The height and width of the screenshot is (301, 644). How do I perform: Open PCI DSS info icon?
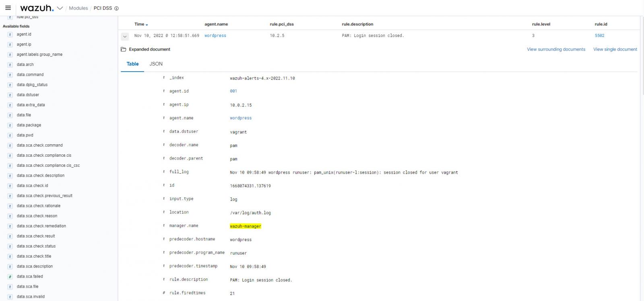(x=116, y=8)
